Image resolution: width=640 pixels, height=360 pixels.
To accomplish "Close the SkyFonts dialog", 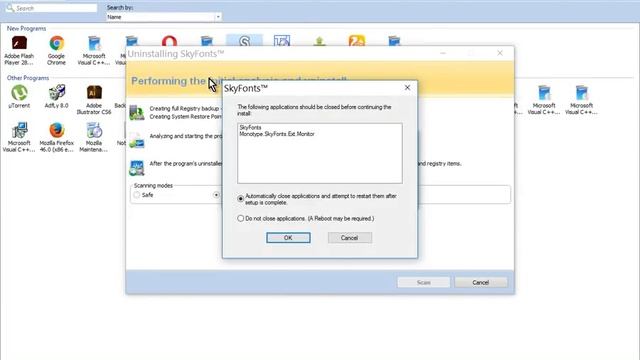I will (407, 87).
